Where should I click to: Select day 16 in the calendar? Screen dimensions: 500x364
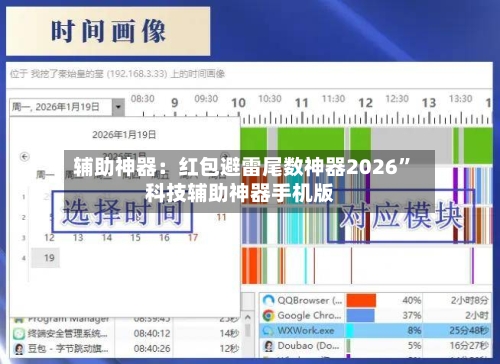coord(164,238)
